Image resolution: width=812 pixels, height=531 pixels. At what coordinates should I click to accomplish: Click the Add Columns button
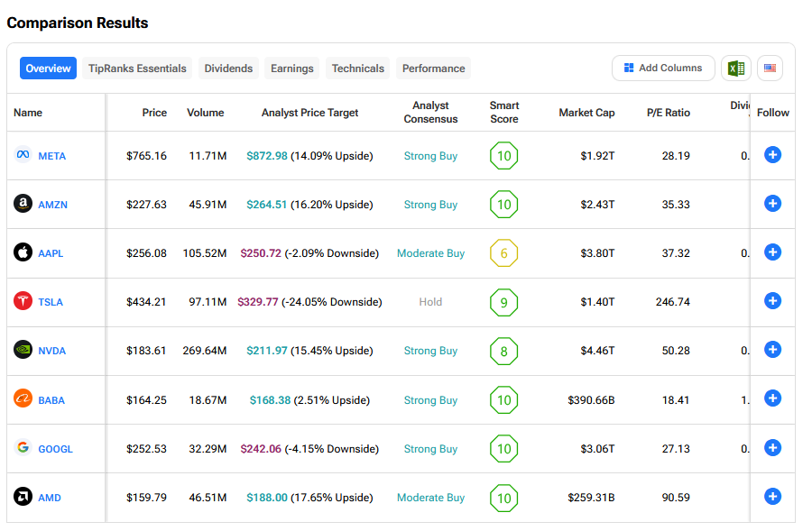point(663,69)
